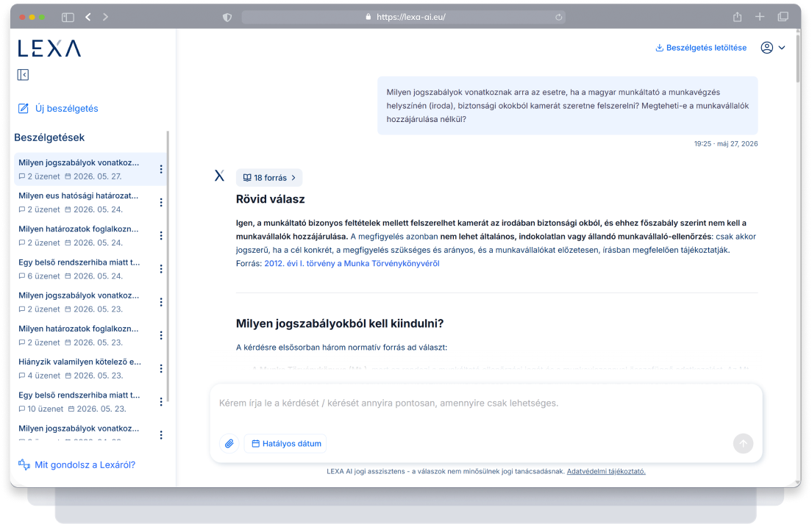Open options for 'Milyen jogszabályok vonatkoz...' 2026. 05. 27.

click(x=161, y=169)
